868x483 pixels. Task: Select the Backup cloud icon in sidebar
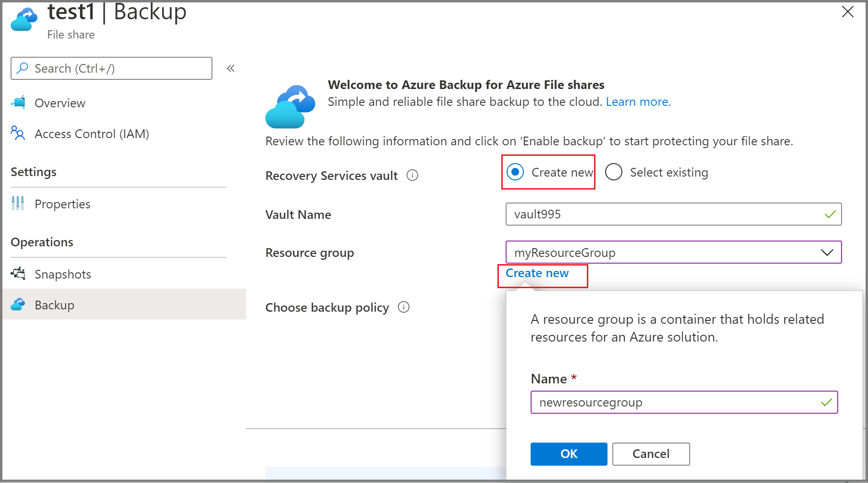18,305
